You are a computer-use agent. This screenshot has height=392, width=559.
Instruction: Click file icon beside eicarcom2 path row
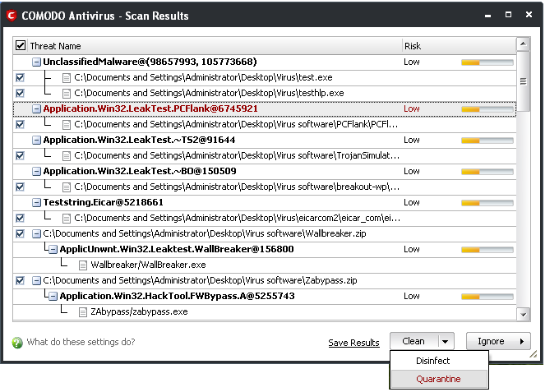(66, 219)
